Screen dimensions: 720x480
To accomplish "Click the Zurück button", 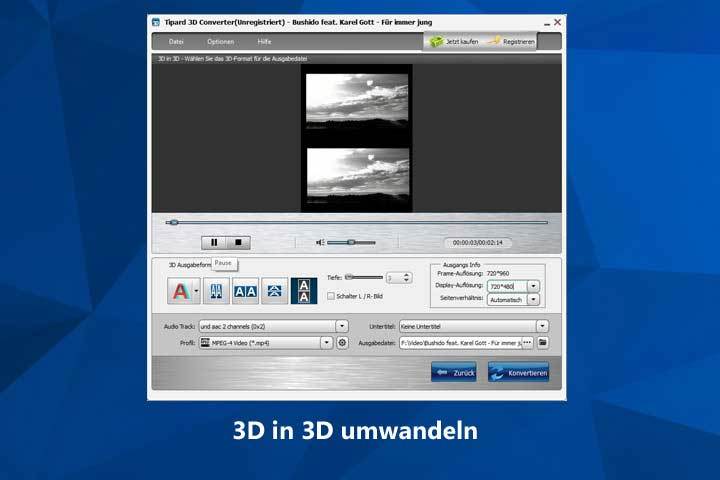I will pos(454,372).
